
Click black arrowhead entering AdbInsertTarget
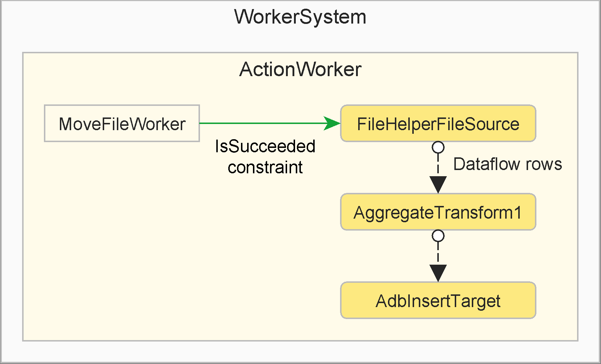(438, 273)
